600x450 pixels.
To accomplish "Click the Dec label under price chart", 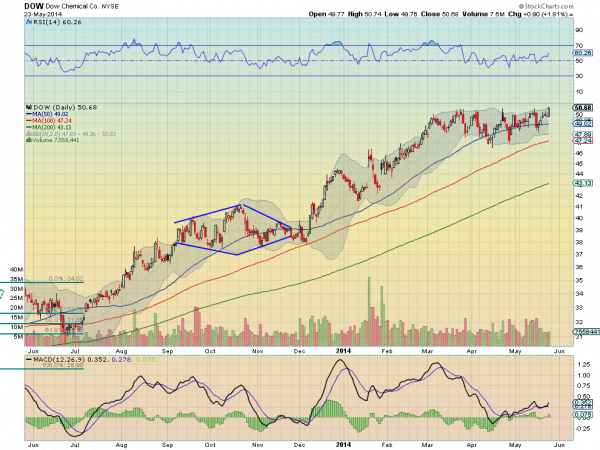I will click(x=299, y=351).
